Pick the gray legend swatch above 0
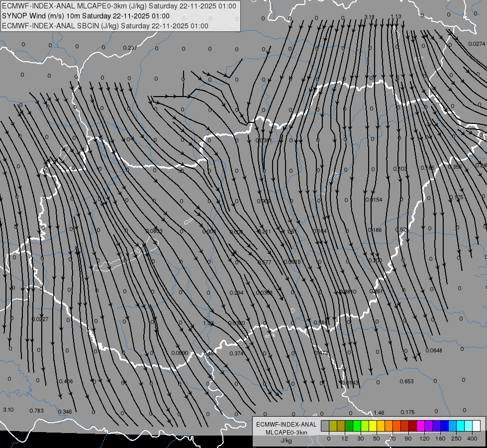This screenshot has height=448, width=487. pos(325,426)
